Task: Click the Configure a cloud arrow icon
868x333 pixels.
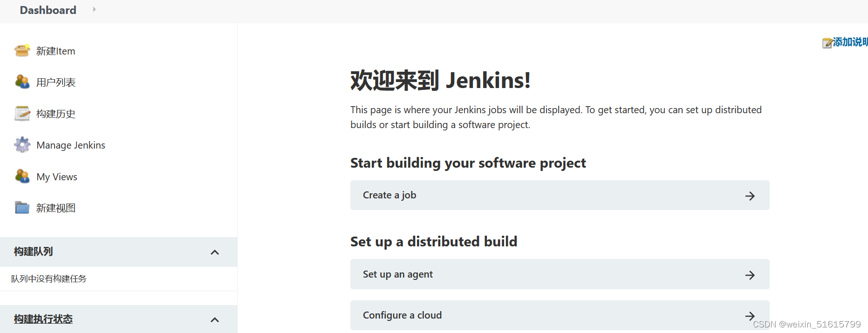Action: coord(750,316)
